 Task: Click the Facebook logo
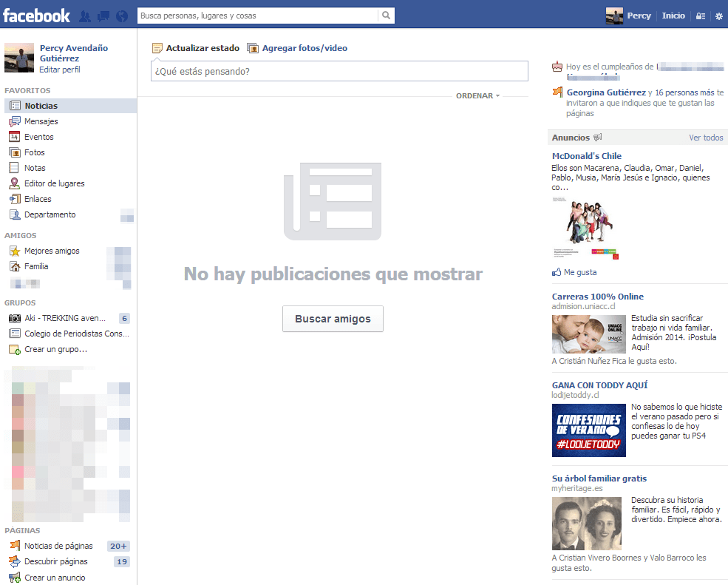[36, 15]
